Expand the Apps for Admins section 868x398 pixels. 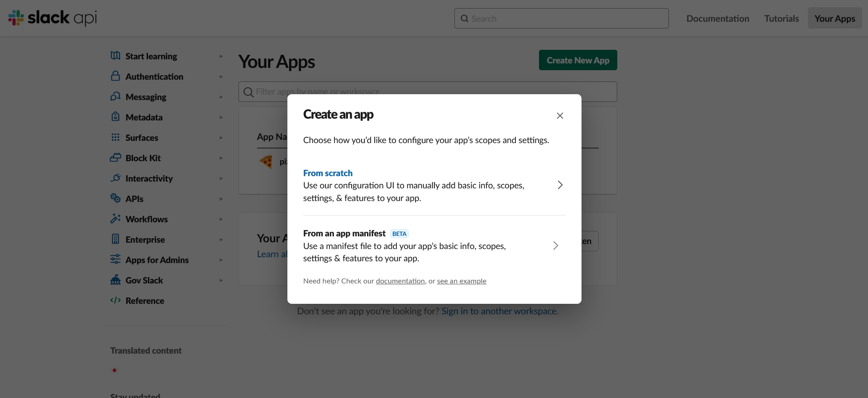pos(221,259)
